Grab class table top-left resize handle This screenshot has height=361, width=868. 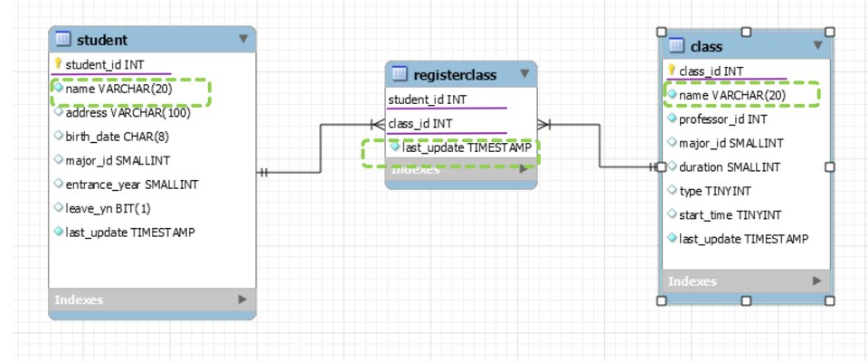click(x=662, y=32)
